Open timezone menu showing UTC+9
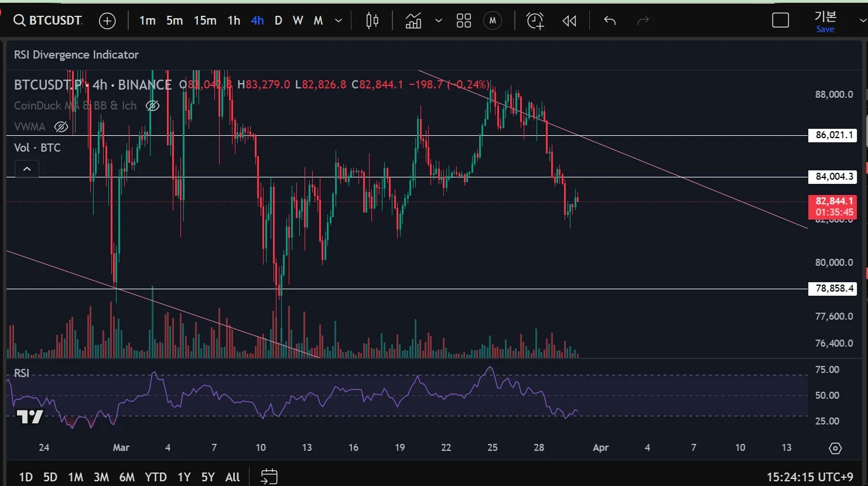Image resolution: width=868 pixels, height=486 pixels. click(810, 477)
